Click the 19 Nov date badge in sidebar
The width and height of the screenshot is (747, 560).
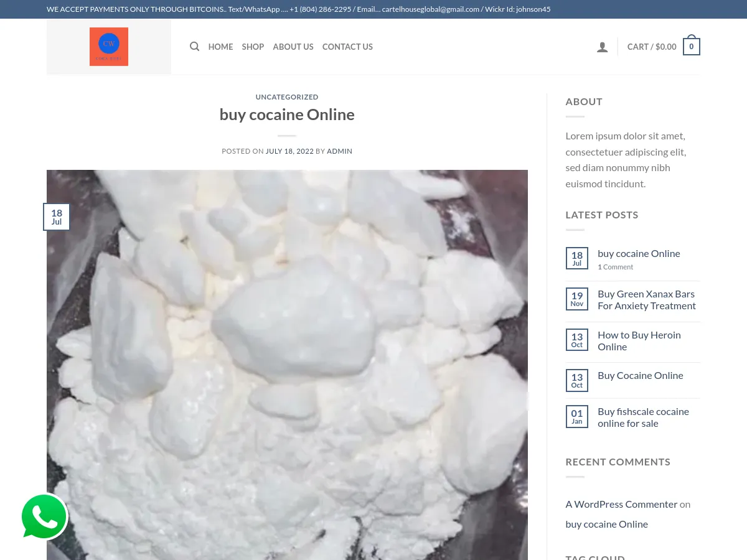point(576,299)
